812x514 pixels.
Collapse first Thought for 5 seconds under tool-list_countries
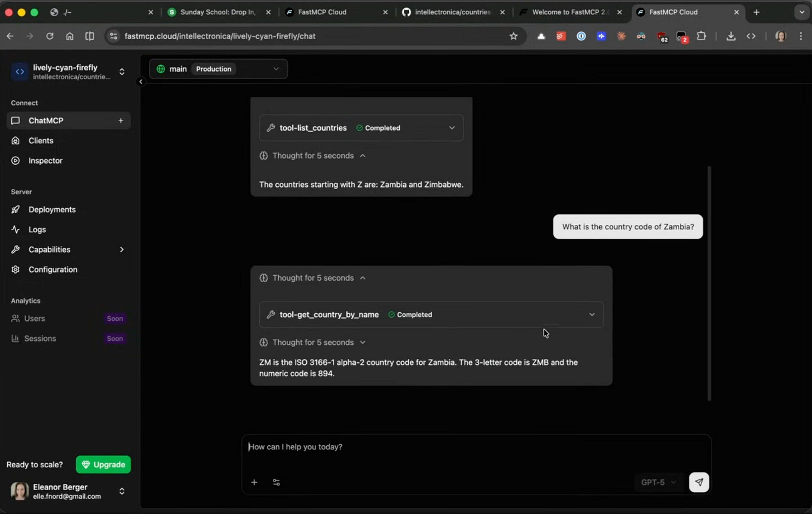click(x=313, y=156)
